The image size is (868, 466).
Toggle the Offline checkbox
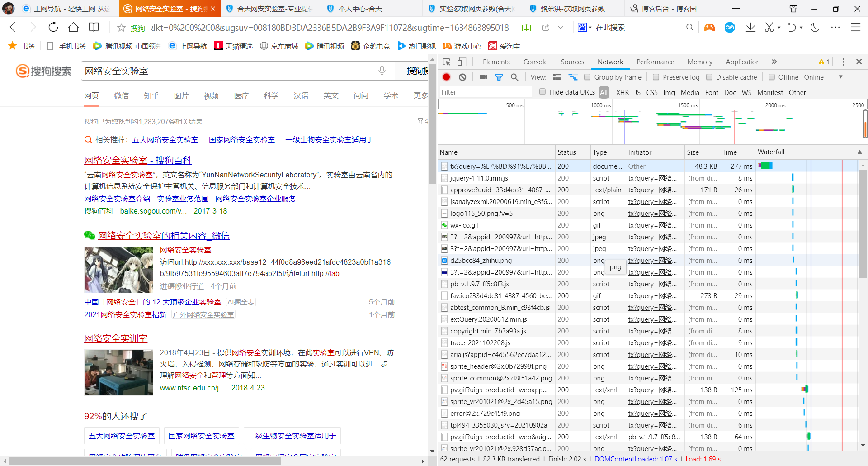(772, 77)
